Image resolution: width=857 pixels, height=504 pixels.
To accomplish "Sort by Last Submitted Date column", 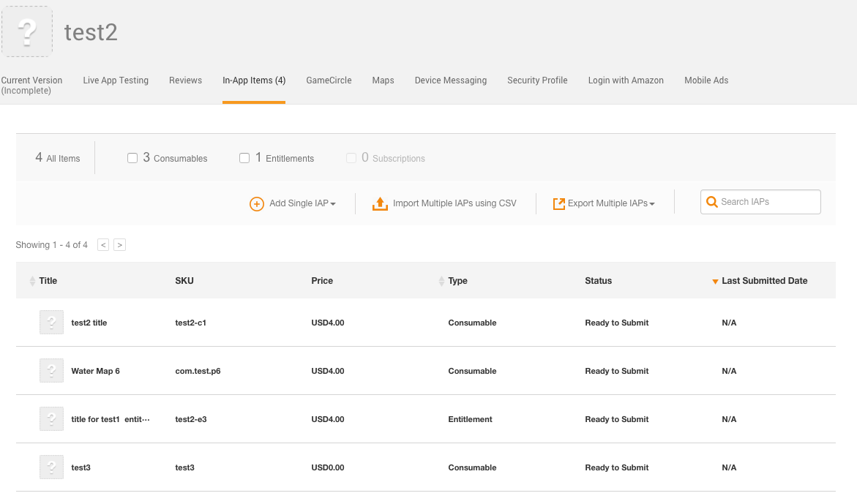I will pyautogui.click(x=764, y=281).
